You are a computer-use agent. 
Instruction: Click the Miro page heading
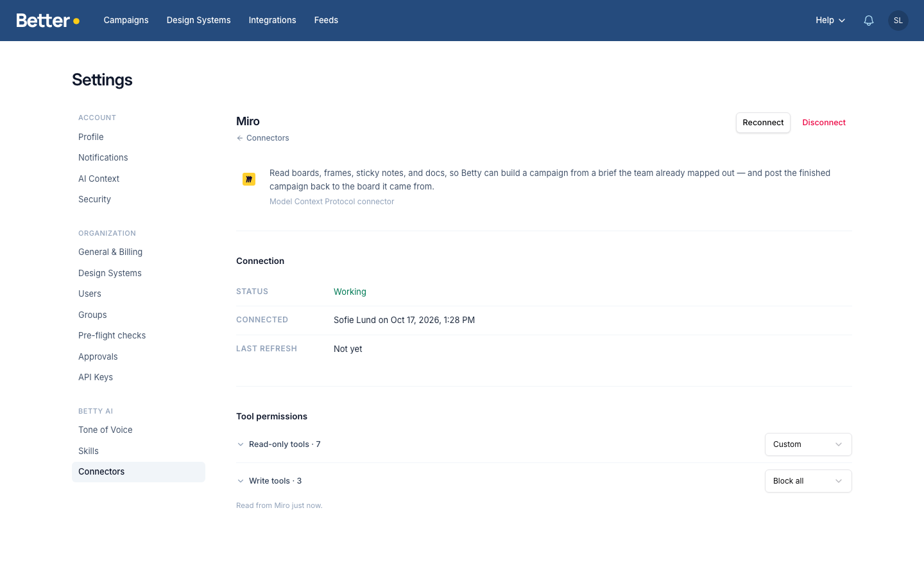(x=248, y=121)
